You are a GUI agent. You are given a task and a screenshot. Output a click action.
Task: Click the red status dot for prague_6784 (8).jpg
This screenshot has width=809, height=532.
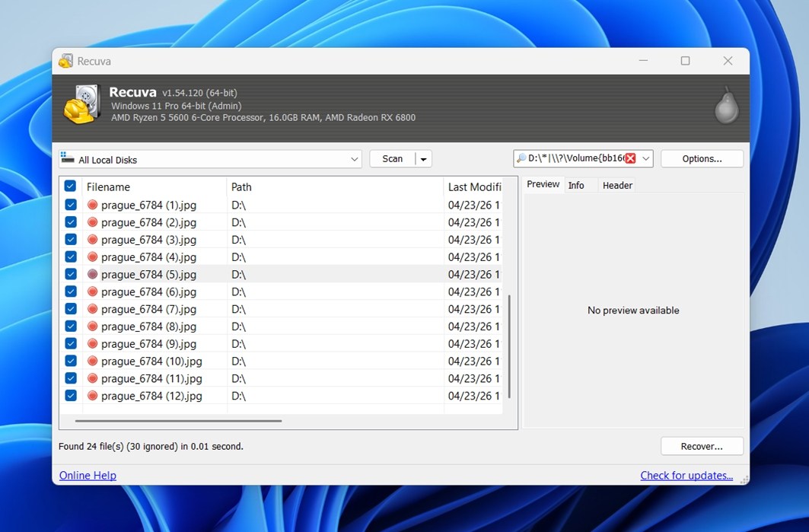[92, 326]
